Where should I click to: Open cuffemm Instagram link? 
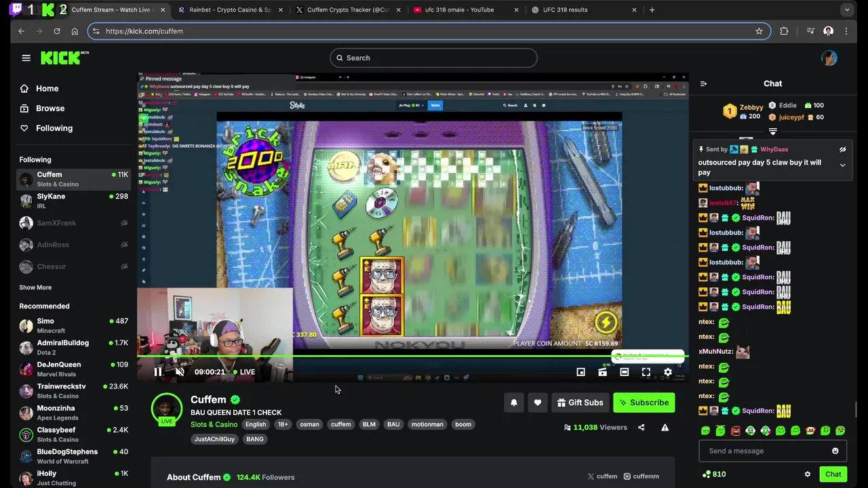pyautogui.click(x=641, y=476)
